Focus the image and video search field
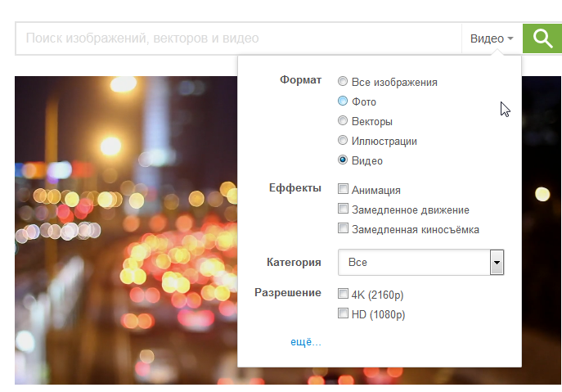Viewport: 562px width, 392px height. [237, 38]
